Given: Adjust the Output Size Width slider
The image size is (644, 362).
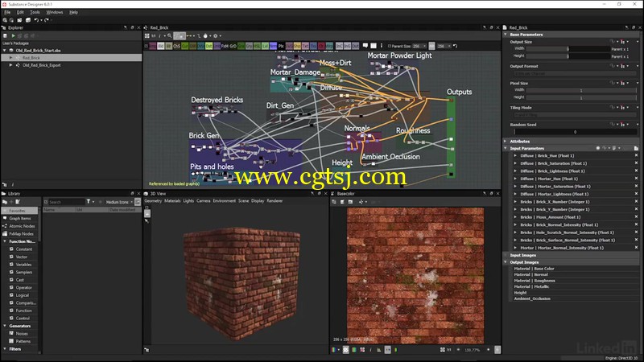Looking at the screenshot, I should pos(568,49).
